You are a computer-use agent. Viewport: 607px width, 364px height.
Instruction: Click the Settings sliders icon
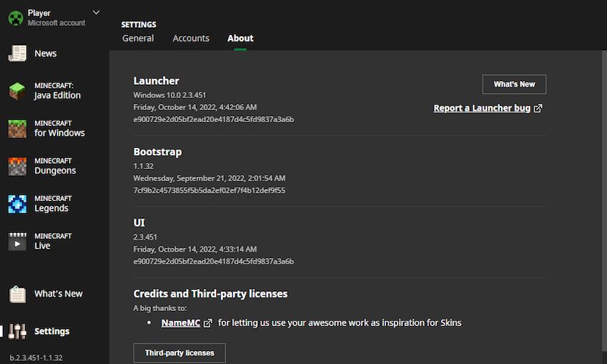(17, 331)
